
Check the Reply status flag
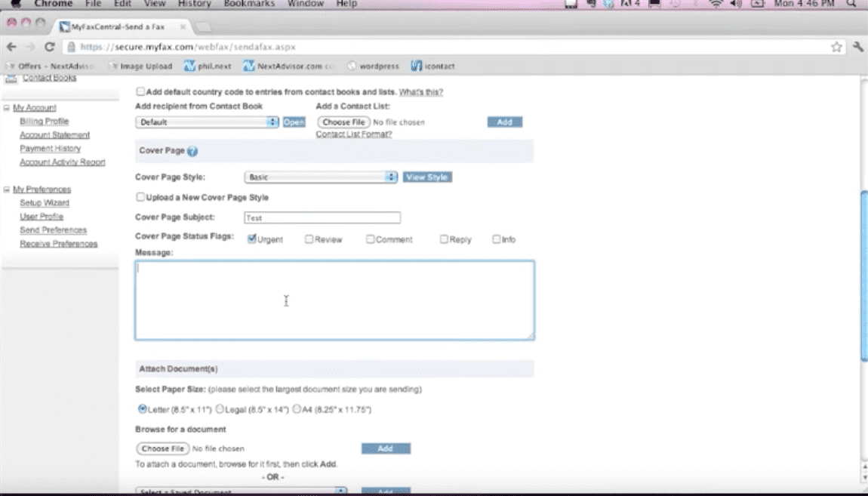click(x=445, y=239)
